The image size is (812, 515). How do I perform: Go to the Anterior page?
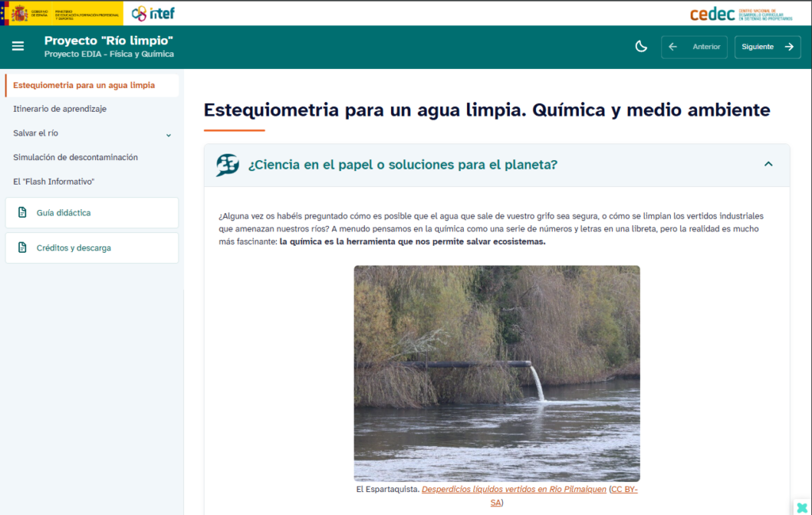(x=694, y=47)
